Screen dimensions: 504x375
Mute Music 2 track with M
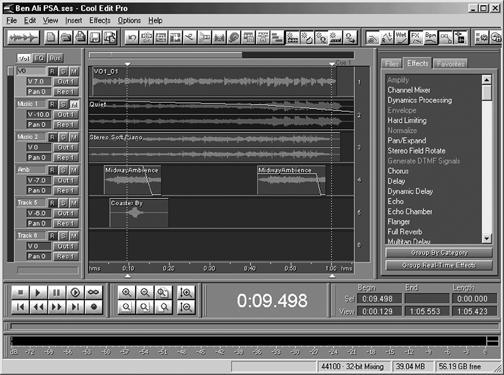tap(74, 137)
